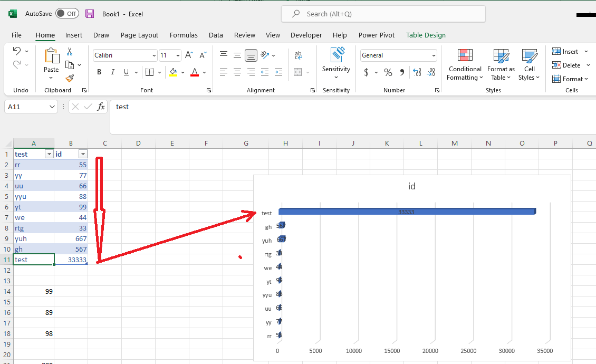Apply Accounting dollar format
Image resolution: width=596 pixels, height=364 pixels.
pyautogui.click(x=366, y=72)
